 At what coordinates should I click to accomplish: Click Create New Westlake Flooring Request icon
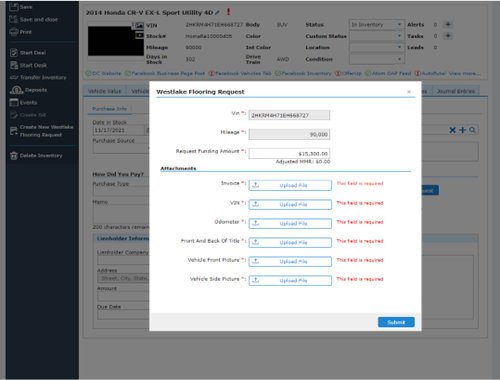[x=14, y=131]
